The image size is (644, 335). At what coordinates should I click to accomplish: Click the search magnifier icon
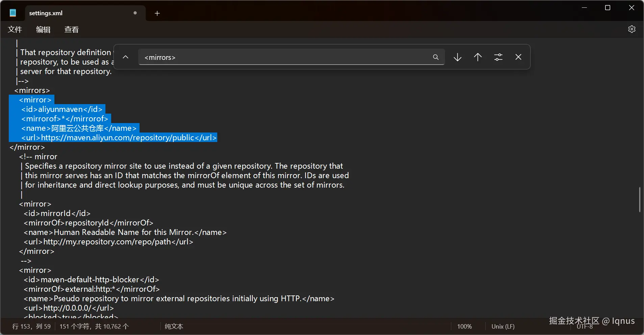[436, 57]
